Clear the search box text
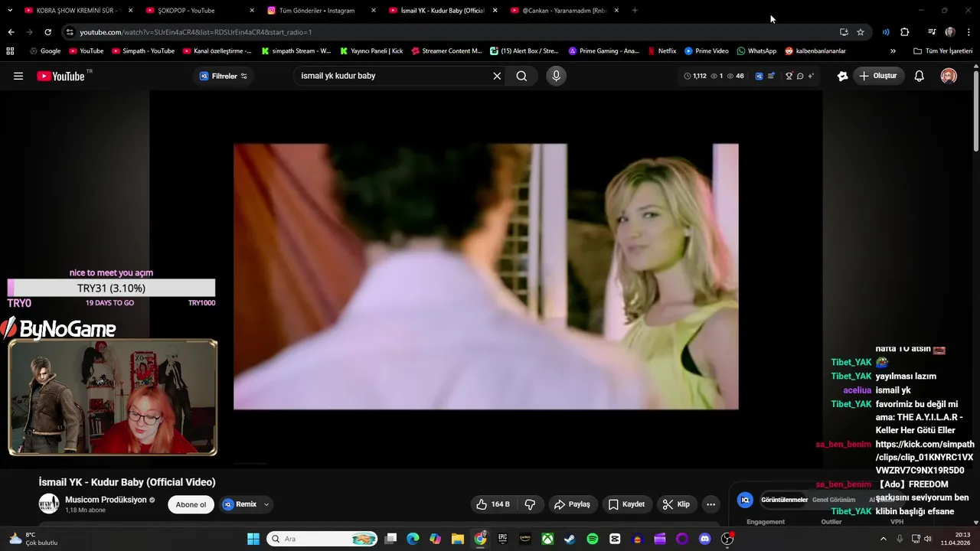The height and width of the screenshot is (551, 980). click(497, 76)
